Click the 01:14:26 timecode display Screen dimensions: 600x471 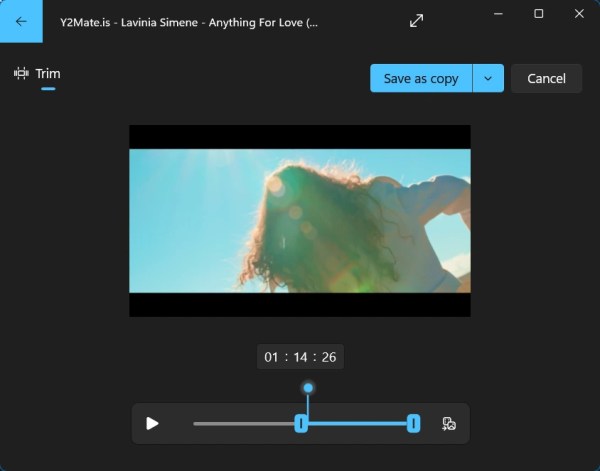click(x=300, y=357)
